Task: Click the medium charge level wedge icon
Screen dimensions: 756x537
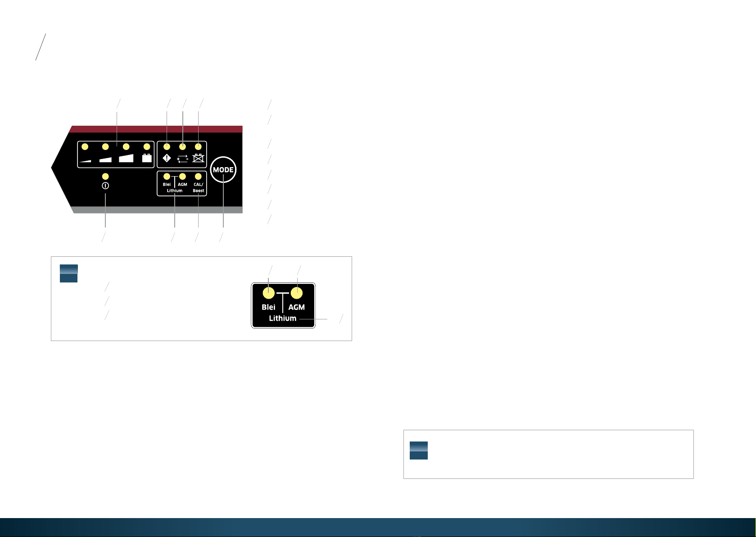Action: (x=105, y=159)
